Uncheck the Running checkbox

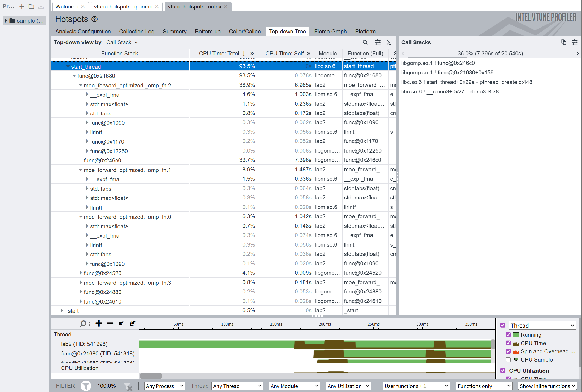point(508,335)
